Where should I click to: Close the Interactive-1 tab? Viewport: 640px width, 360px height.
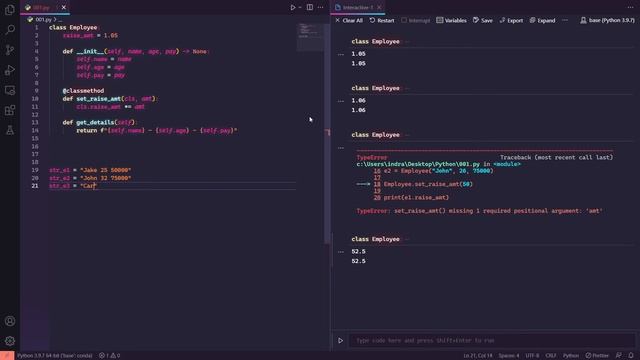click(x=379, y=7)
